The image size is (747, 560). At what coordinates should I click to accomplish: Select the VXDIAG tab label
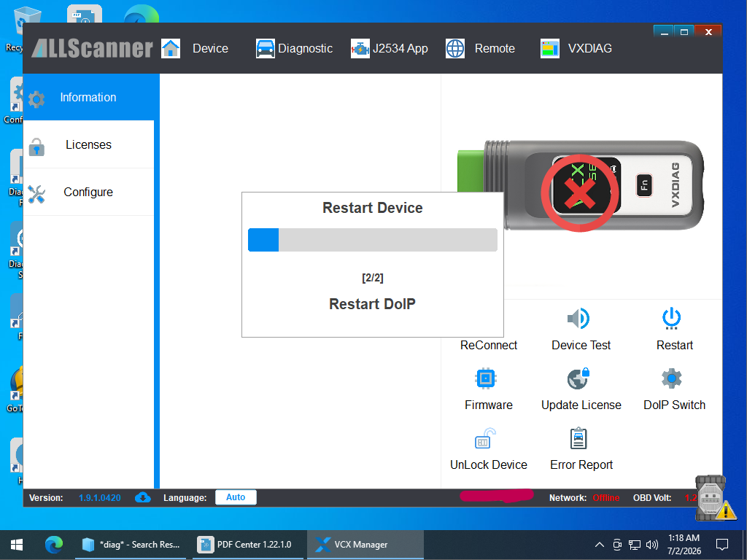point(589,49)
